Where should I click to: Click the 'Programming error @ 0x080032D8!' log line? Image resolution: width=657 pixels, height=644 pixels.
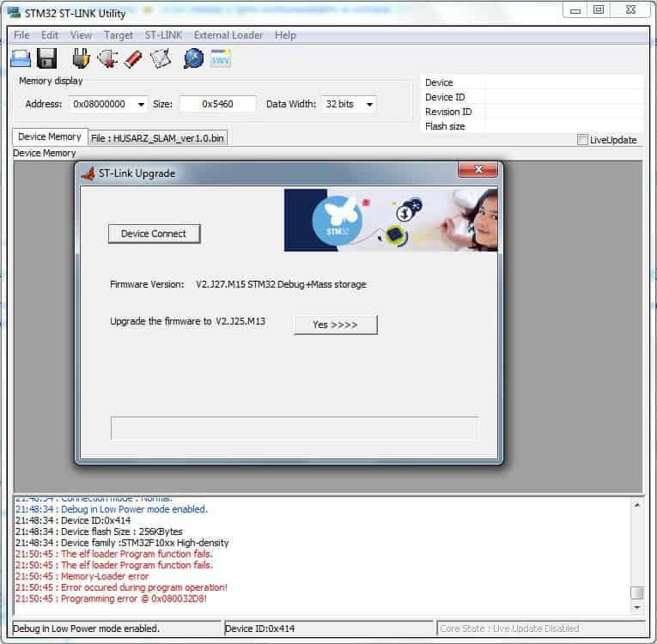pos(111,598)
